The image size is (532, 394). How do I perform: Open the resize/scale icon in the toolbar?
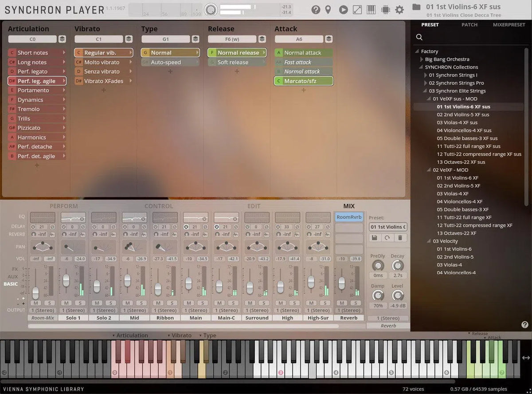(x=357, y=9)
